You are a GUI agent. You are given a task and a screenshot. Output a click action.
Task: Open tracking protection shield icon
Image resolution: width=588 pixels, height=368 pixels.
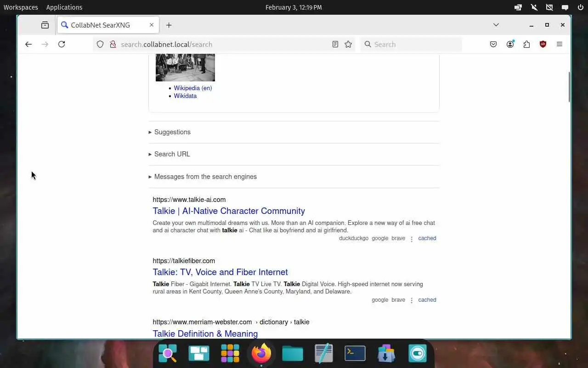[x=100, y=45]
